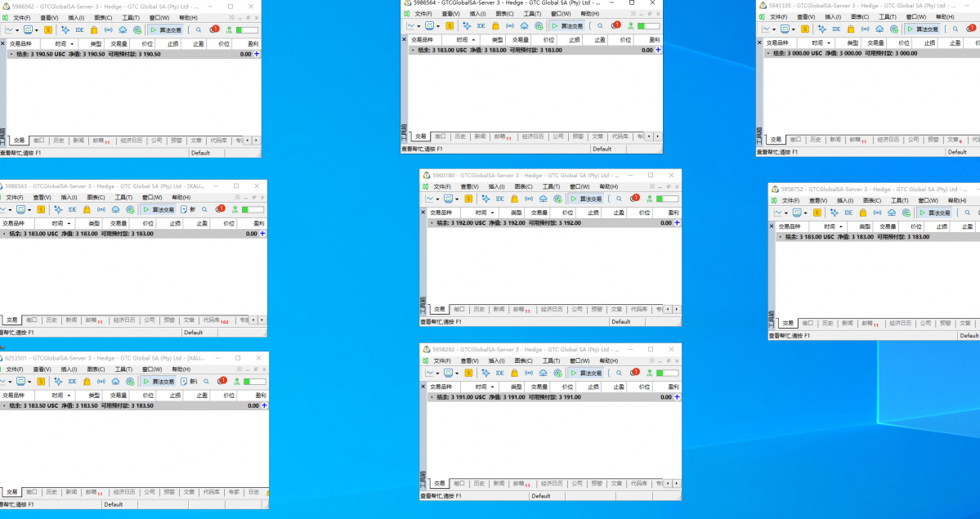Viewport: 980px width, 519px height.
Task: Toggle 算法交易 algo trading in window 5960180
Action: coord(586,199)
